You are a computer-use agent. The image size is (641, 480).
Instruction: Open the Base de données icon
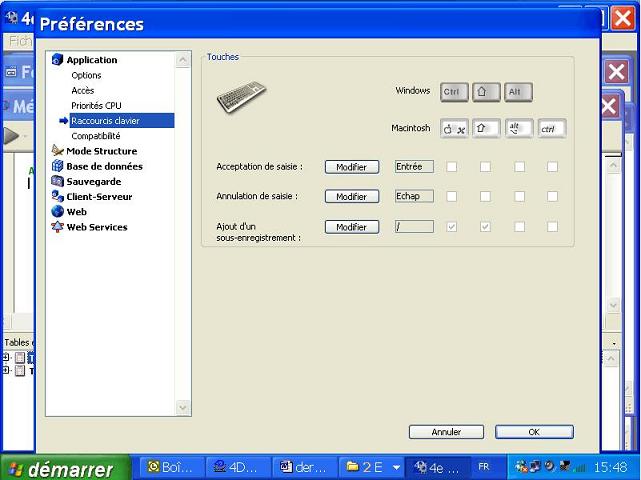pyautogui.click(x=58, y=166)
